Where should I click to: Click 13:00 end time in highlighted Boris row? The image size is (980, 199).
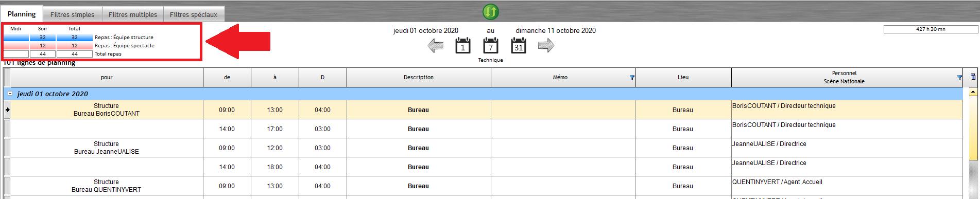click(275, 110)
